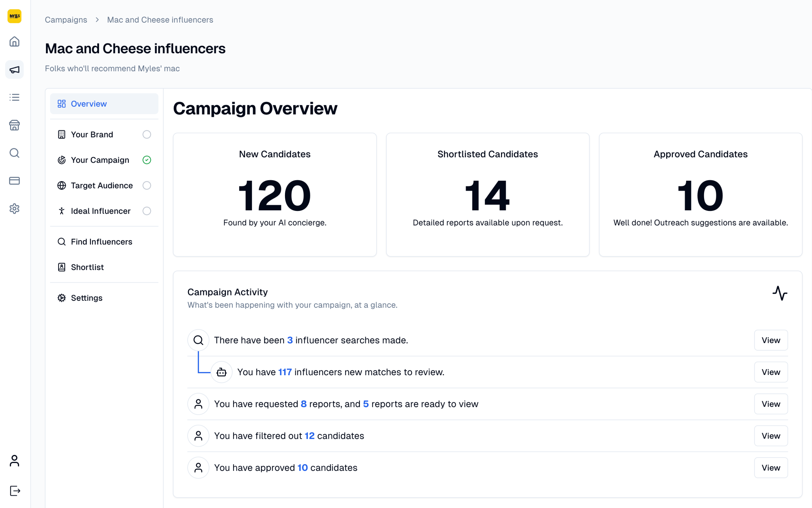View the influencer searches made

[x=771, y=340]
